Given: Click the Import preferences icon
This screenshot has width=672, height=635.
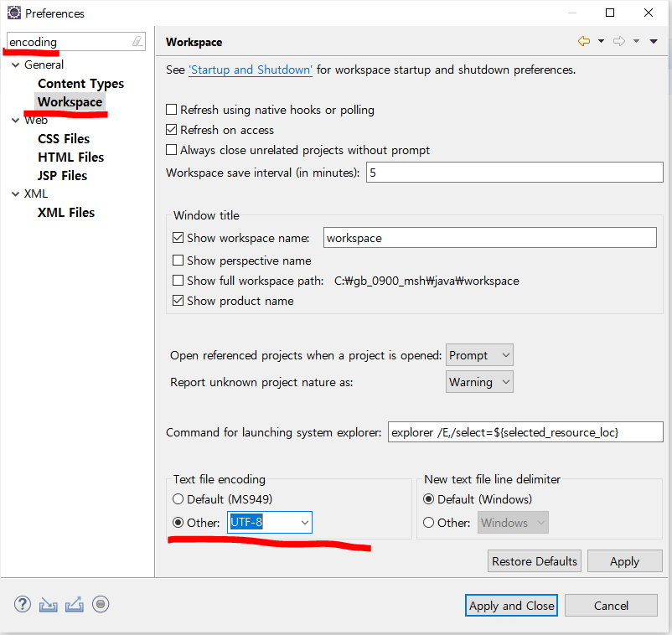Looking at the screenshot, I should click(x=48, y=605).
